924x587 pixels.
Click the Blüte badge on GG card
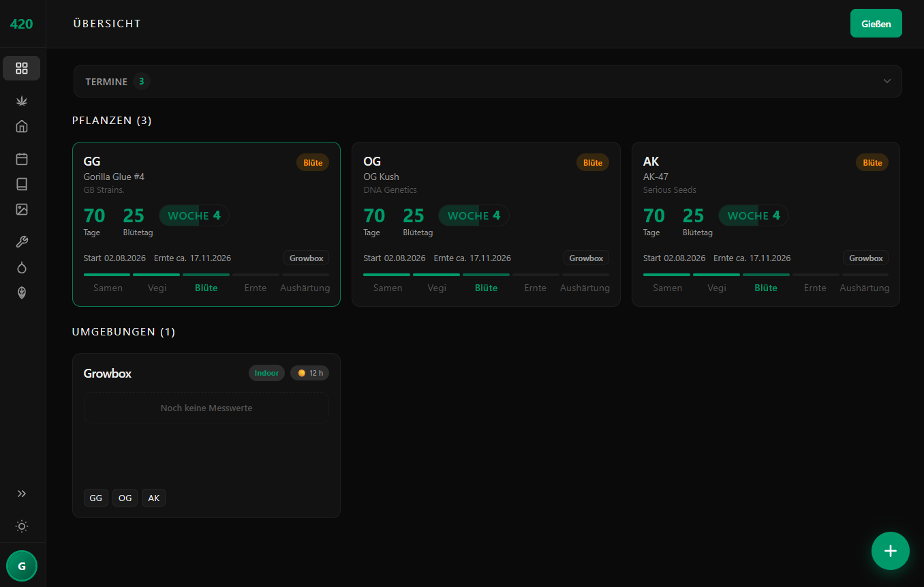click(x=313, y=162)
